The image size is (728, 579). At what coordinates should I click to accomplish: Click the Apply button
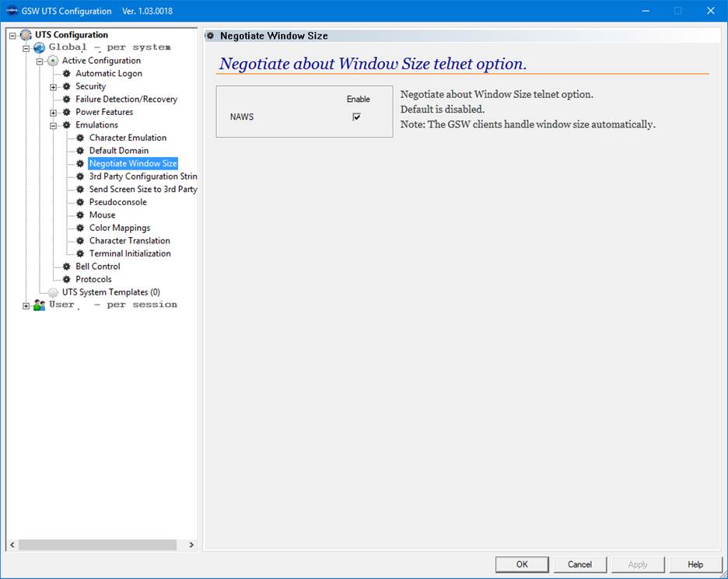coord(638,564)
